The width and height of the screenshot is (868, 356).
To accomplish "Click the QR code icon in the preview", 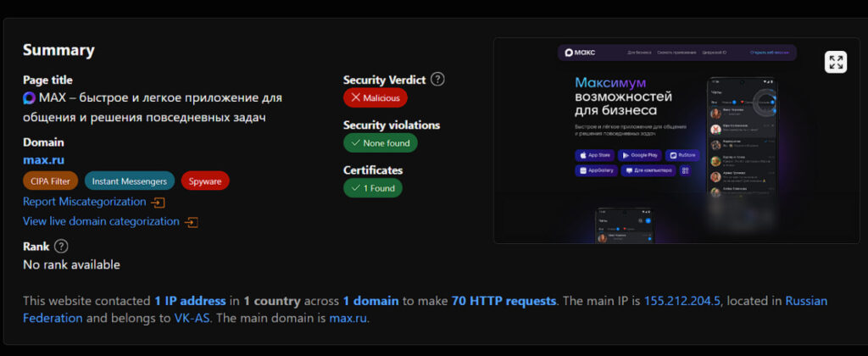I will (685, 170).
